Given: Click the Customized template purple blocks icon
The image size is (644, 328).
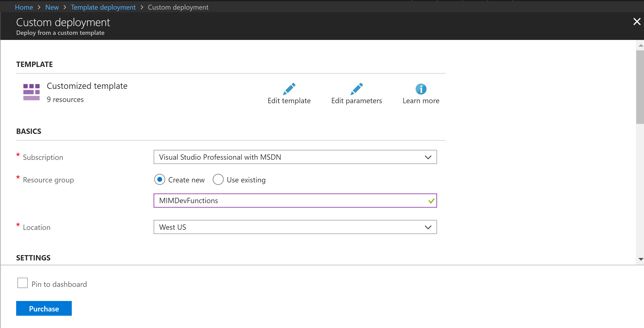Looking at the screenshot, I should coord(31,92).
